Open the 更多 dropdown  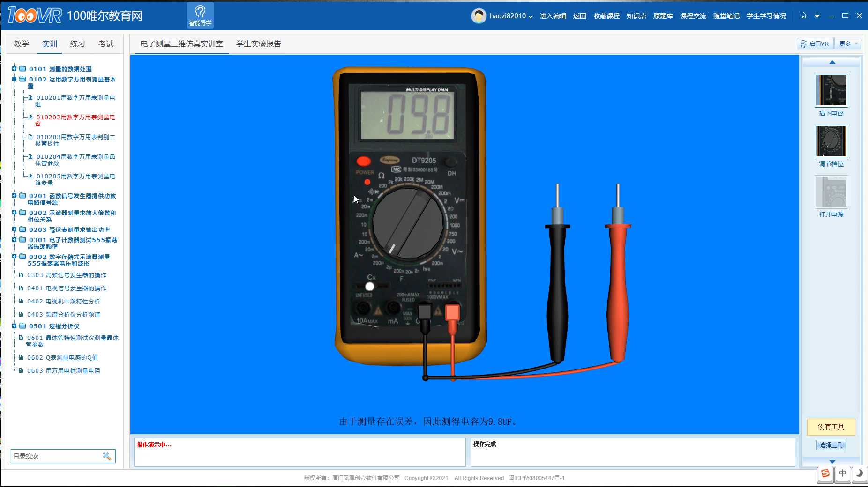pos(848,44)
